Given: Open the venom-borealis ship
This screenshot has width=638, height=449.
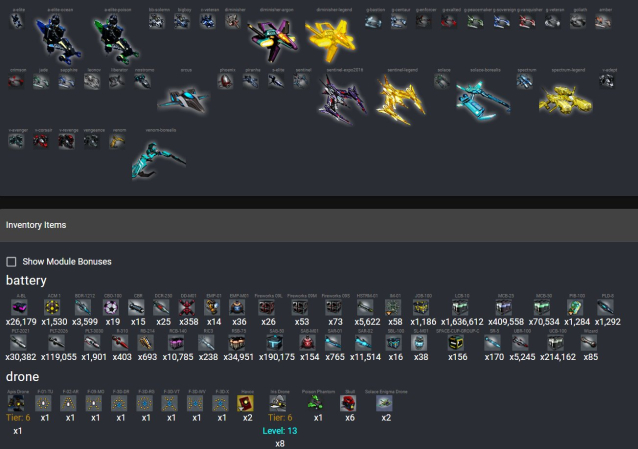Looking at the screenshot, I should click(159, 160).
